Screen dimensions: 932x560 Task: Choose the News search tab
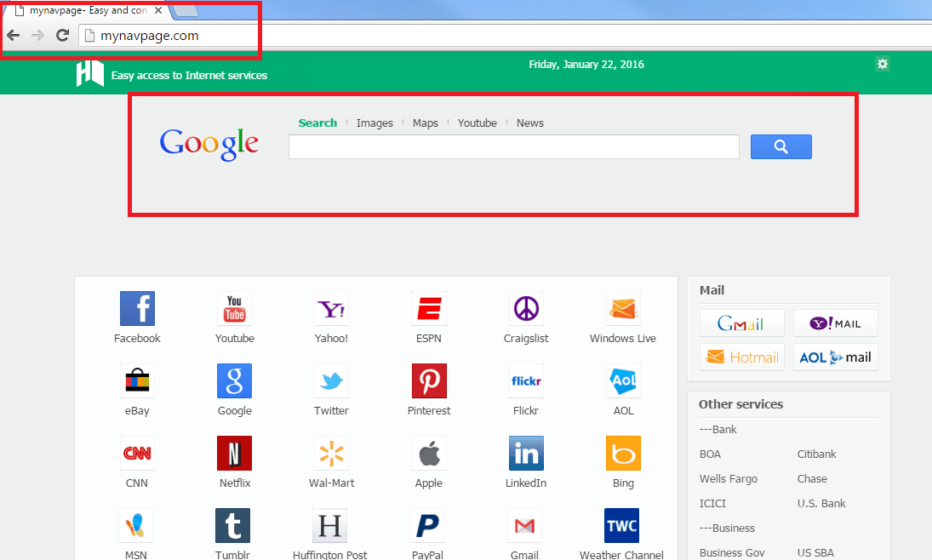(529, 123)
